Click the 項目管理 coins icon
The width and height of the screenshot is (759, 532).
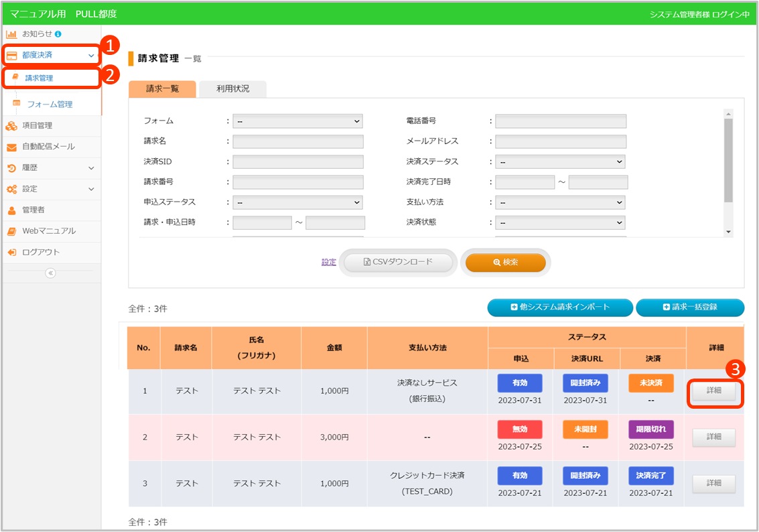pyautogui.click(x=11, y=125)
